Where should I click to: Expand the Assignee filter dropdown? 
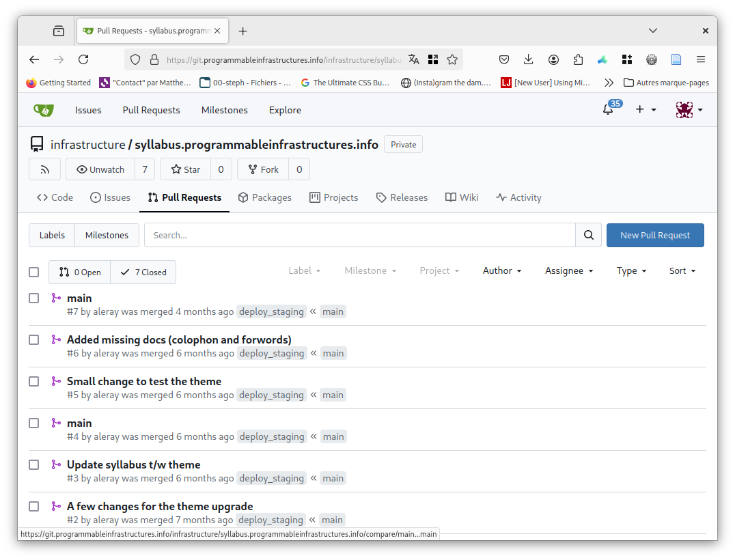[569, 271]
